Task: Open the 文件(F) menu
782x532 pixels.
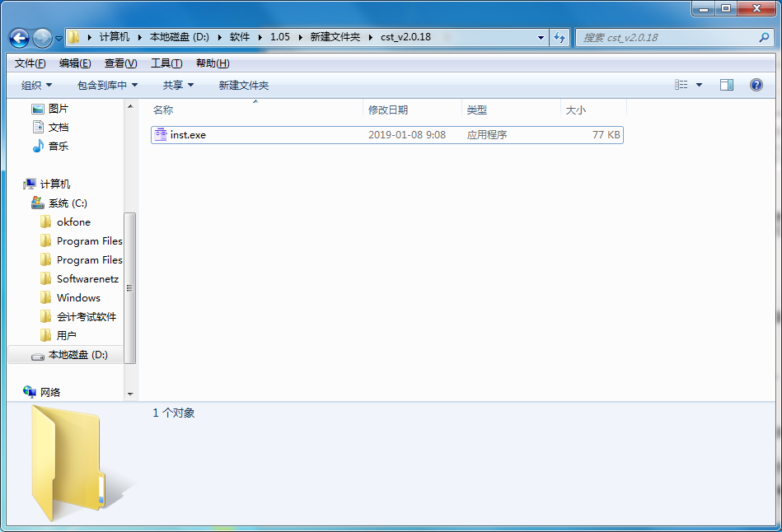Action: (30, 63)
